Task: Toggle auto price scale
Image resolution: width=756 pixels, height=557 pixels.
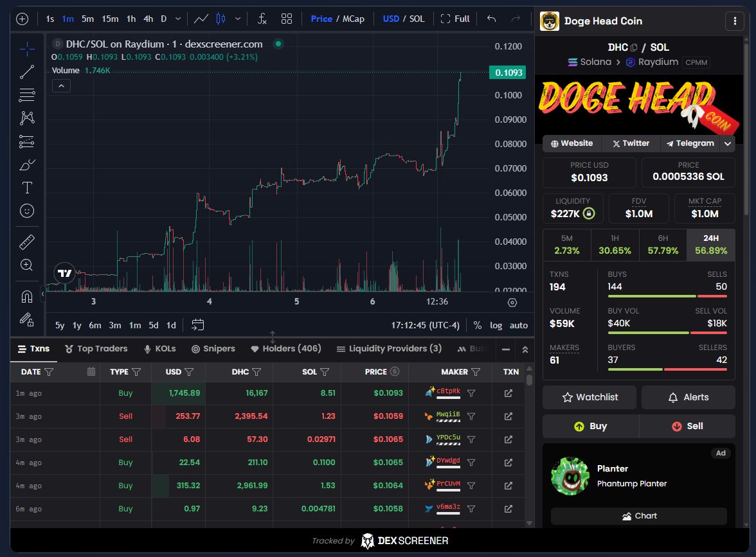Action: click(x=519, y=325)
